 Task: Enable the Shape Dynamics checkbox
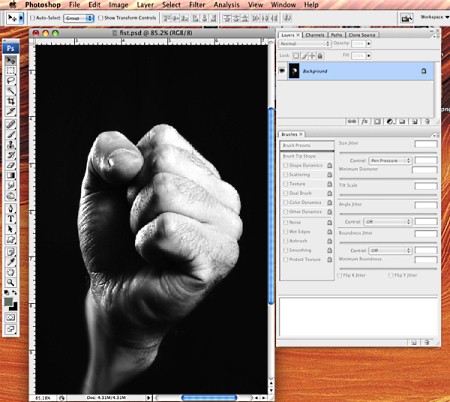pos(285,165)
